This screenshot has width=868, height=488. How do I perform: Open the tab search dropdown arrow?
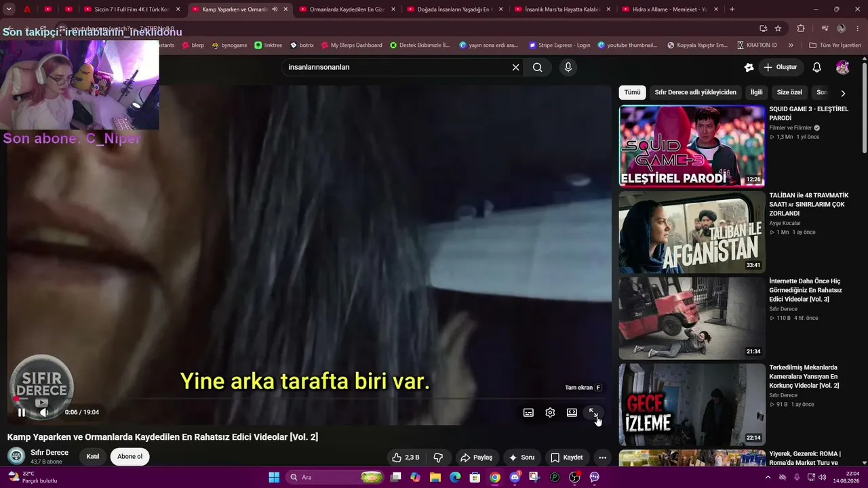[9, 9]
